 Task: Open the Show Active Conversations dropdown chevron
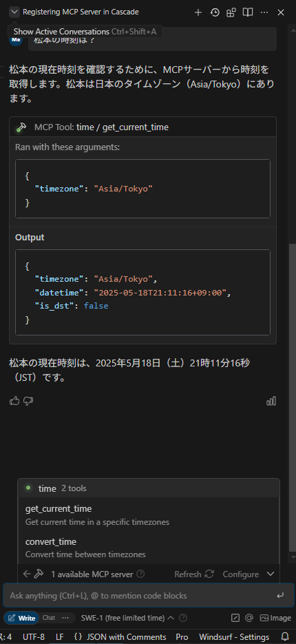click(x=14, y=12)
